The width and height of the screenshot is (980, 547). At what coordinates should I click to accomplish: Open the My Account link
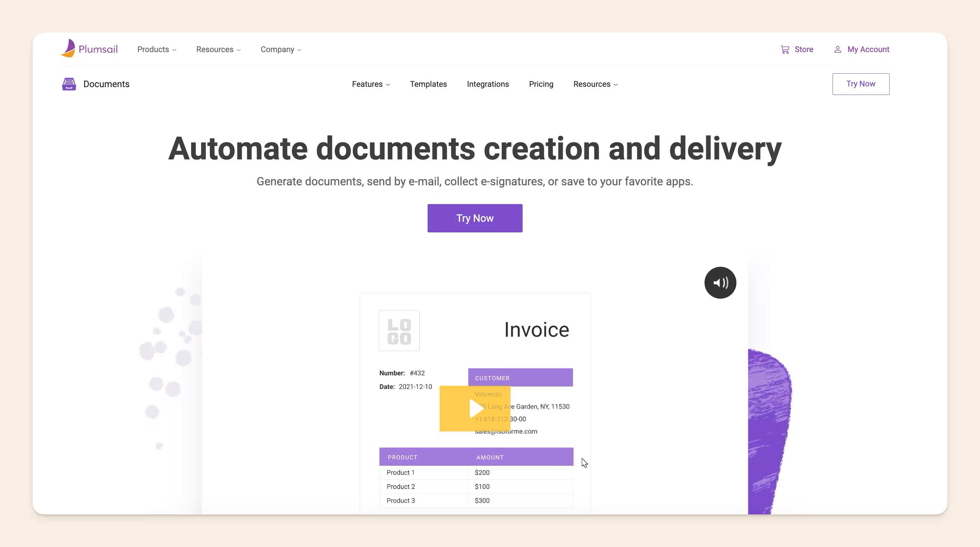868,49
